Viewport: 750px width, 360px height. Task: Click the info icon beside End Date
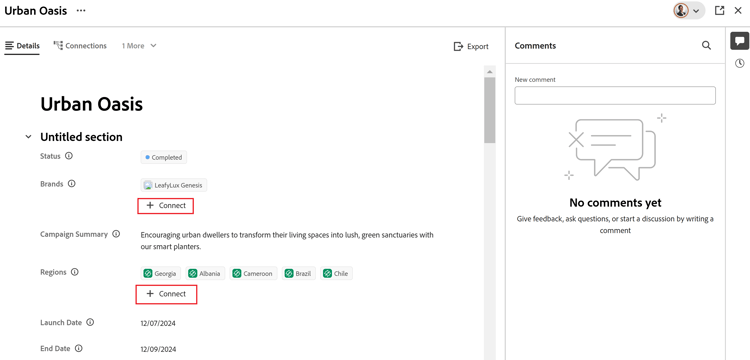[78, 348]
